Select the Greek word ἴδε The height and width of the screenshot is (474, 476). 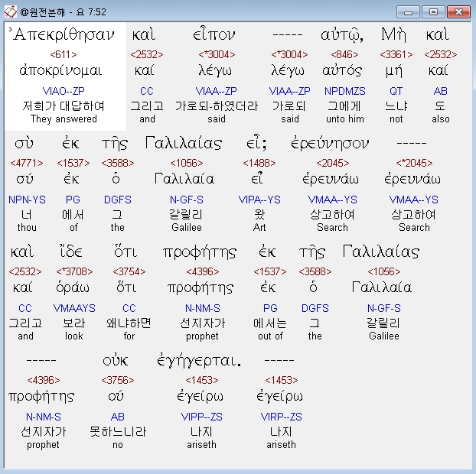tap(70, 252)
